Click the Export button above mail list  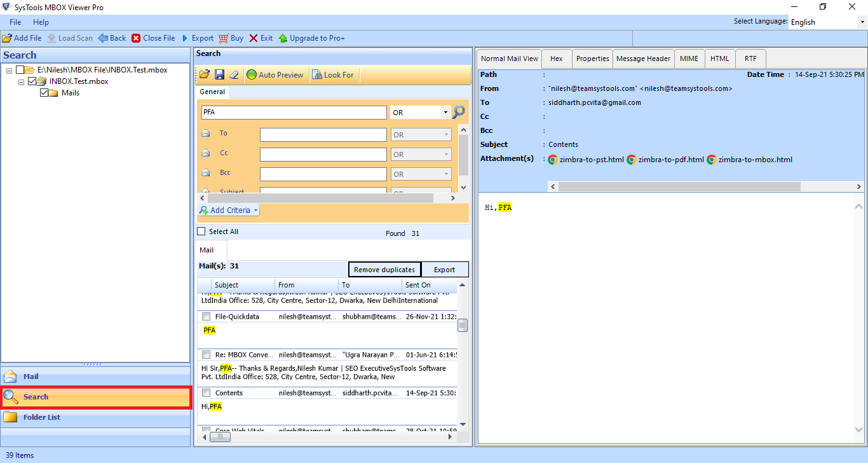[x=444, y=270]
